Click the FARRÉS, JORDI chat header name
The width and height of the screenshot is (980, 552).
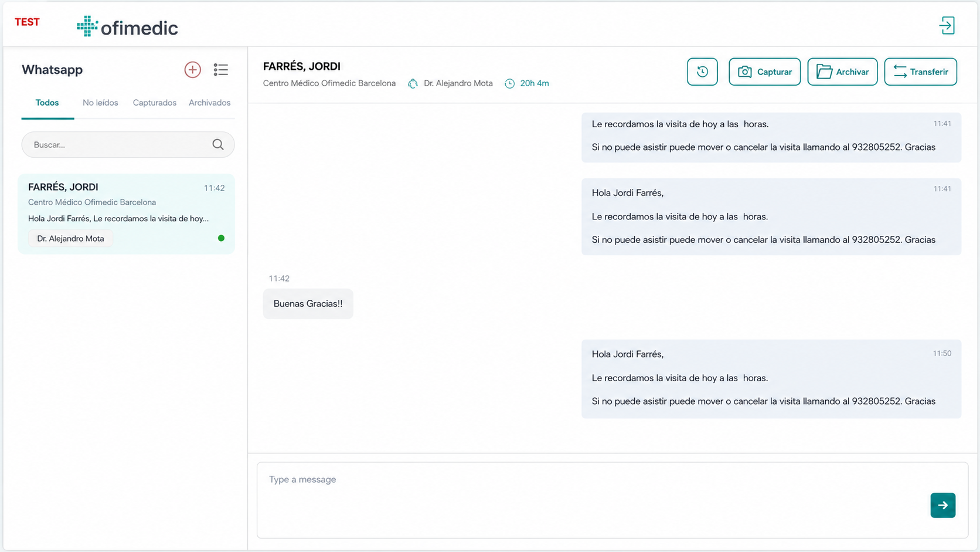point(301,66)
